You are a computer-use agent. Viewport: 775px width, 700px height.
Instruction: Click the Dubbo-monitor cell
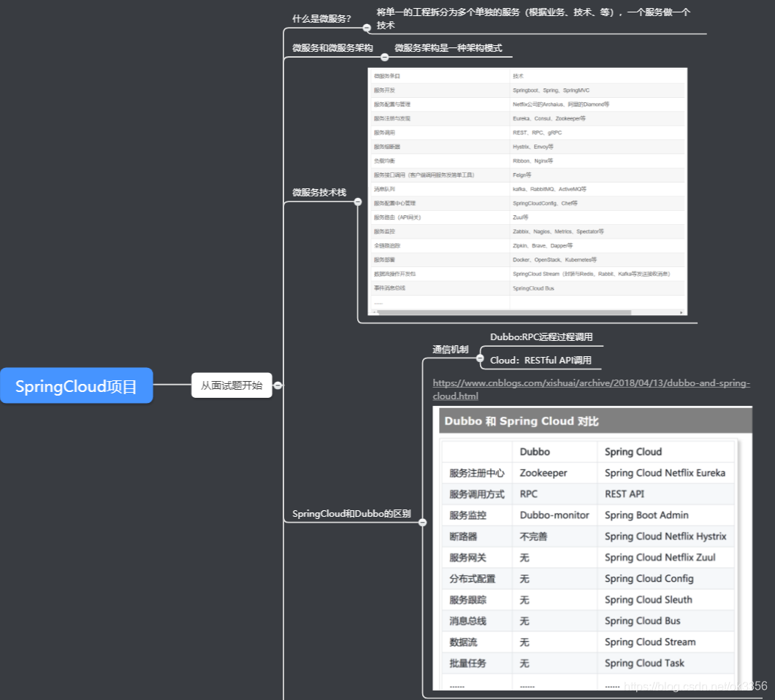[x=554, y=515]
